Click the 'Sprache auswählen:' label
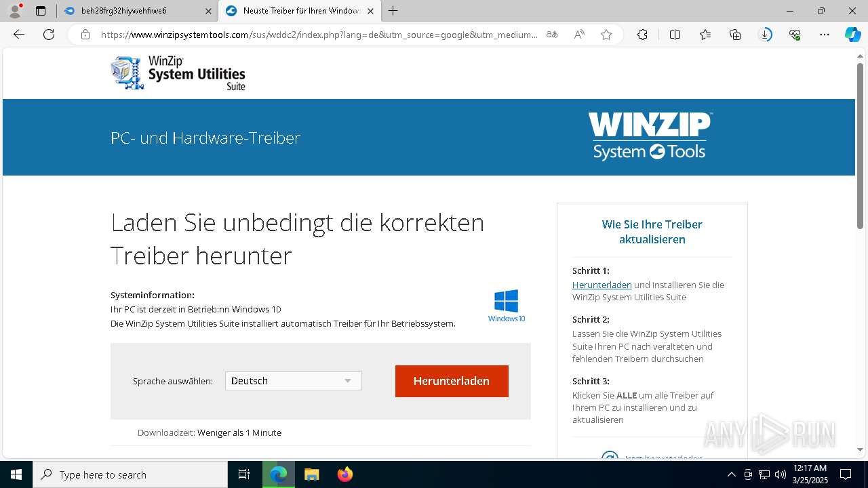 (173, 381)
